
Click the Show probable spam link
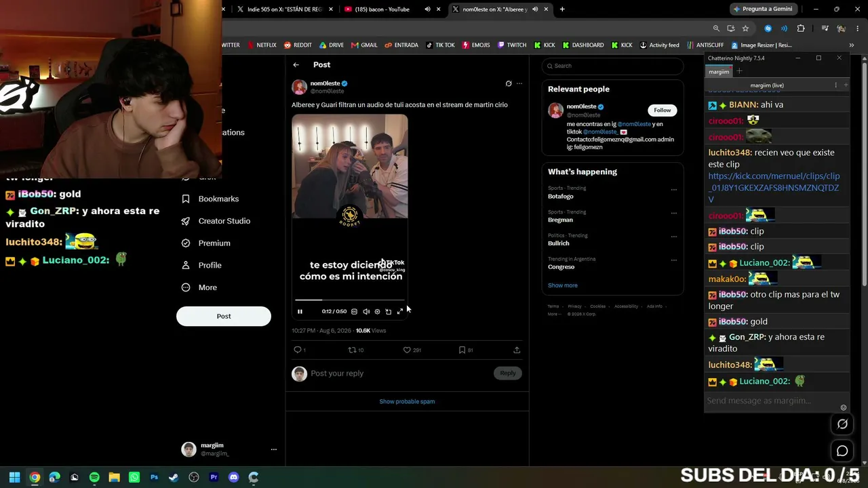[407, 401]
